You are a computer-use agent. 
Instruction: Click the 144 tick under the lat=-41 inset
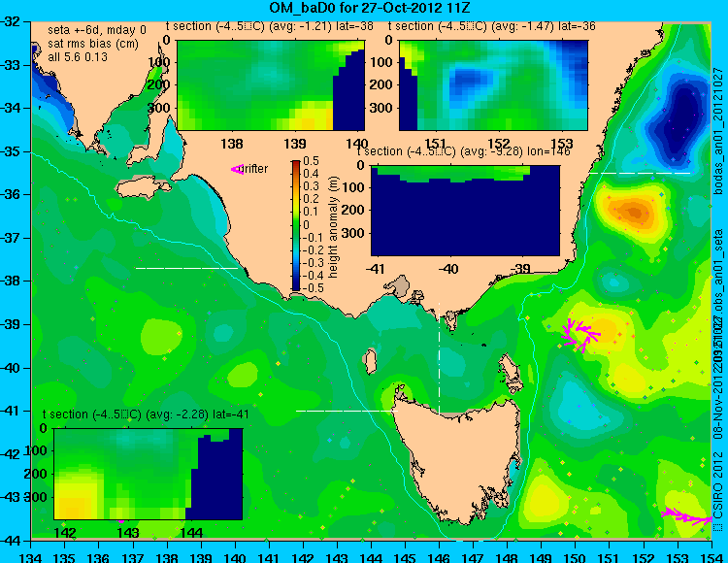pyautogui.click(x=191, y=533)
